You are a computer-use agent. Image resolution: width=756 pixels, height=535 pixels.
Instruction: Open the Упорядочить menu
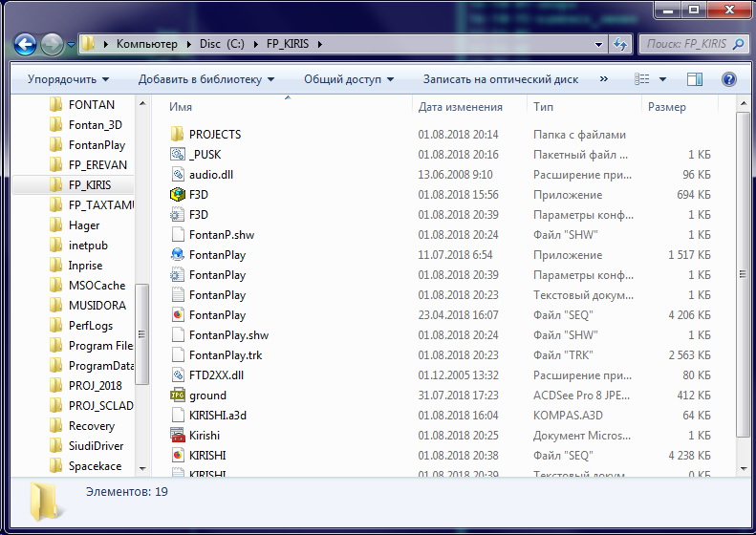pyautogui.click(x=68, y=79)
